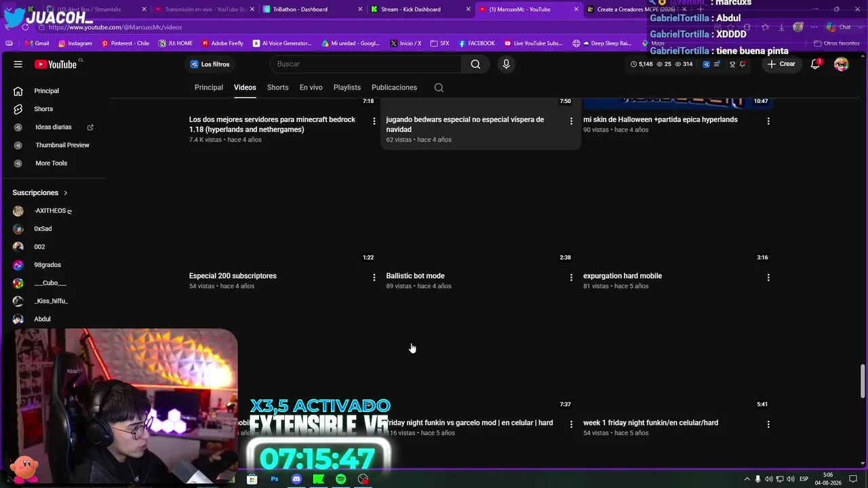868x488 pixels.
Task: Open video 'expurgation hard mobile'
Action: [x=623, y=276]
